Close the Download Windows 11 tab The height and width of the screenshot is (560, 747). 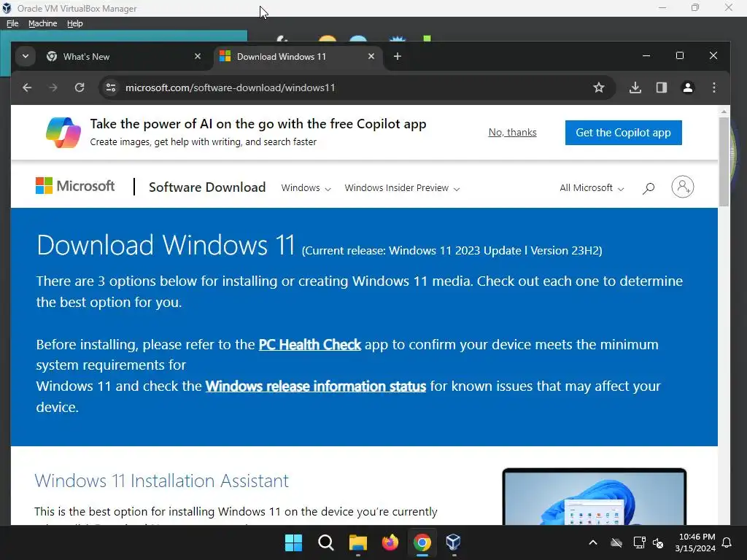(371, 57)
